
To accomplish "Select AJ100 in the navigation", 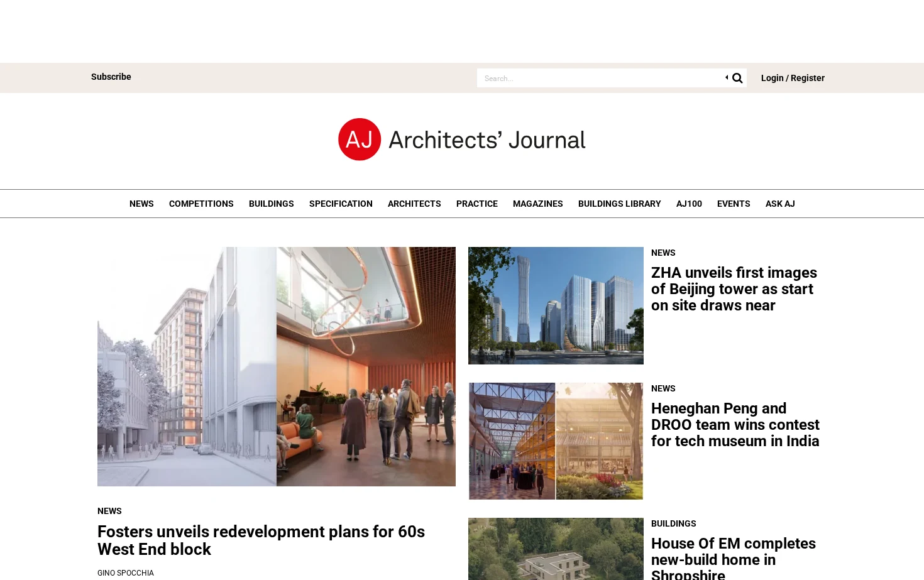I will coord(689,204).
